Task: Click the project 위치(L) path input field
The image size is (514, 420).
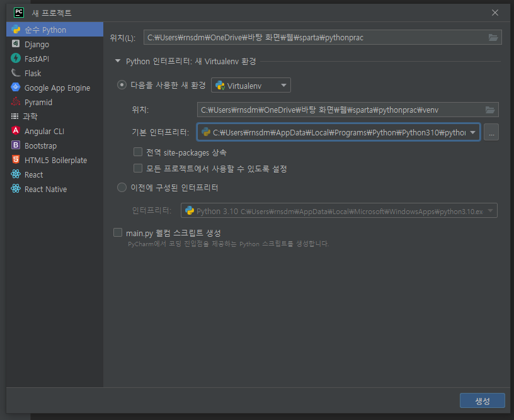Action: click(323, 37)
